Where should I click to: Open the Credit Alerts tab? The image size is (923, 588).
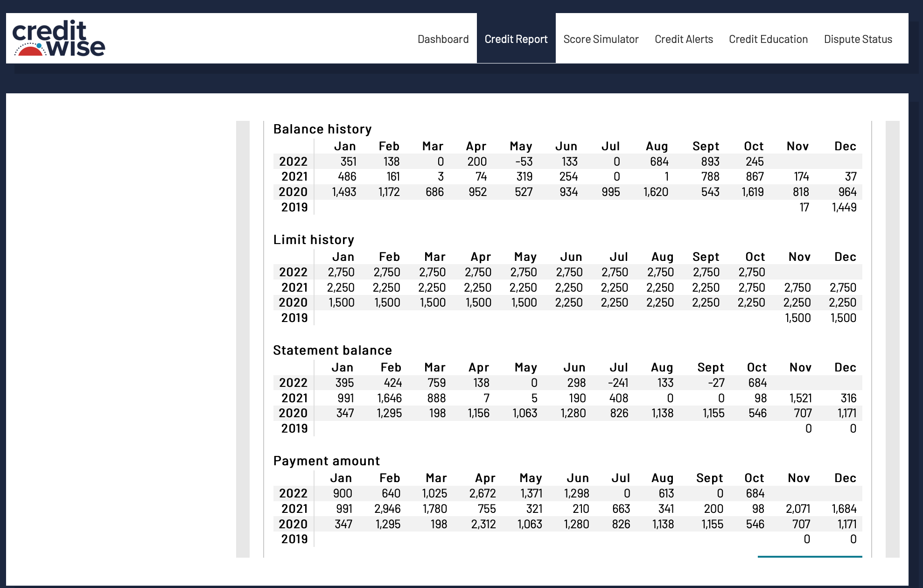[684, 39]
